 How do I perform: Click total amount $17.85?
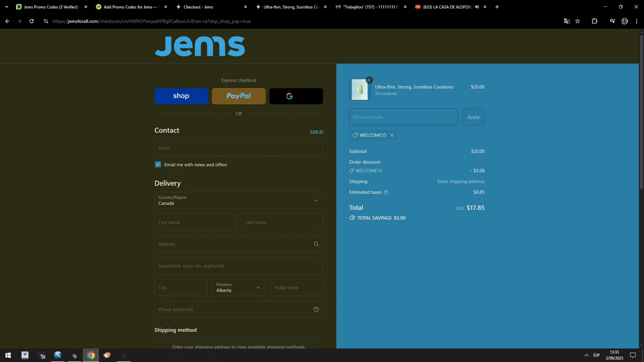pos(476,208)
